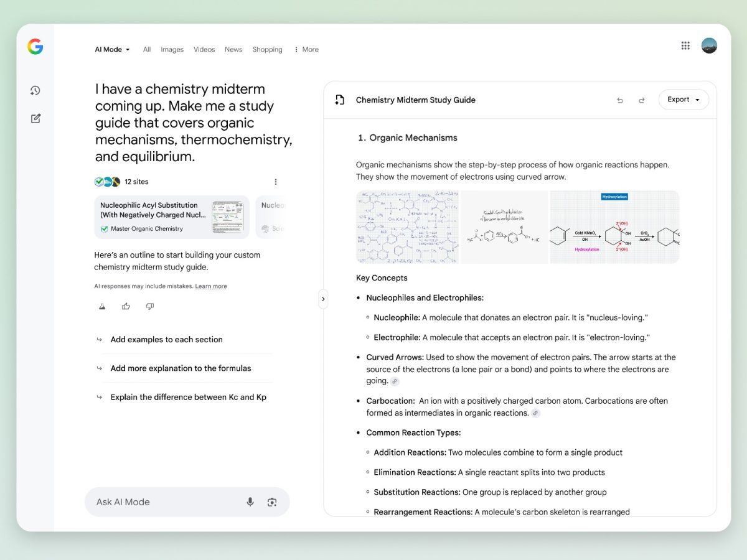Collapse the panel with the chevron handle
Image resolution: width=747 pixels, height=560 pixels.
[x=323, y=299]
